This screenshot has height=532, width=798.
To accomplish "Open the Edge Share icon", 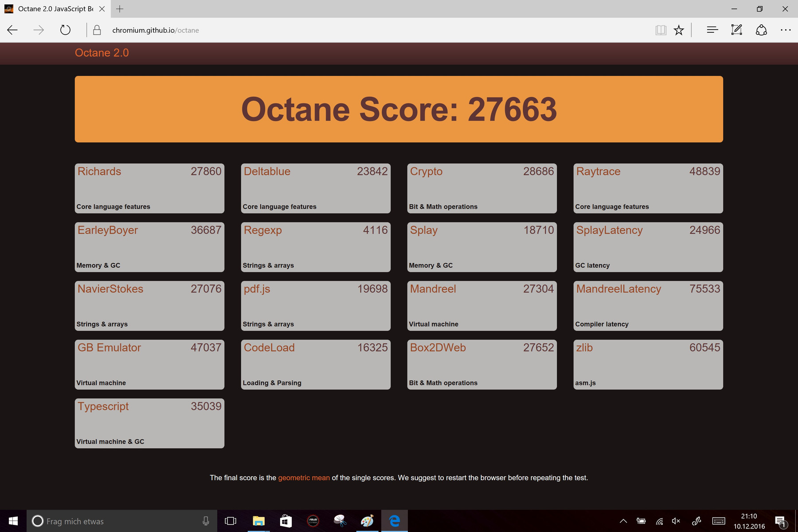I will tap(761, 30).
